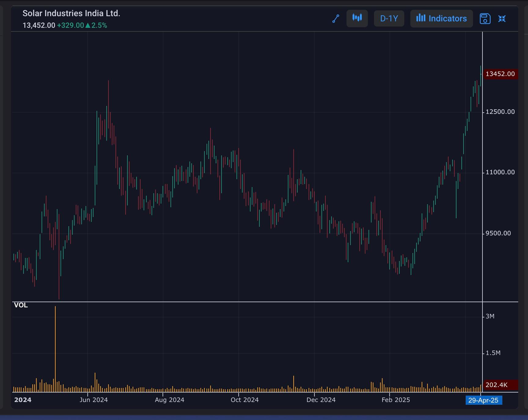Click the 9500.00 price axis label
The image size is (528, 420).
(x=498, y=233)
